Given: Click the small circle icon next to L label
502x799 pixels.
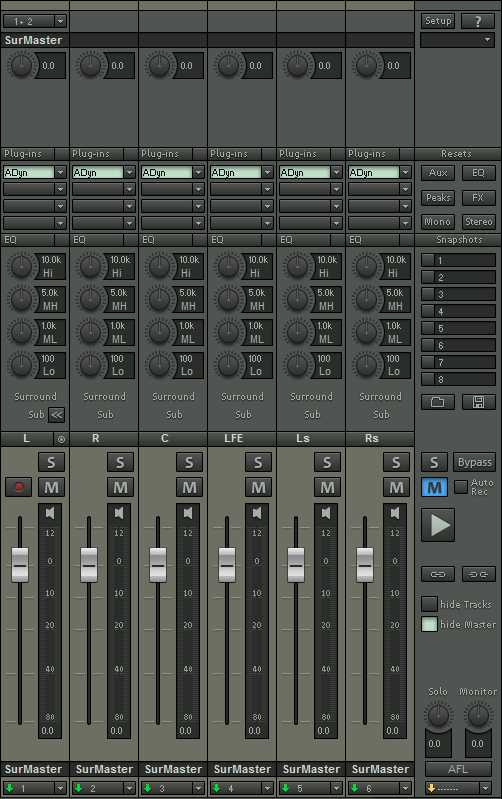Looking at the screenshot, I should [x=61, y=439].
